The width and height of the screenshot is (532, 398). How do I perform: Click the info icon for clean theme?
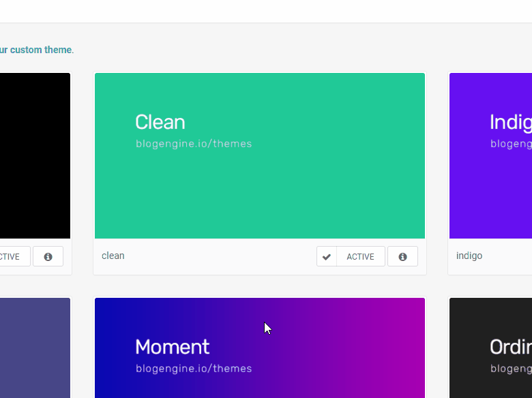(x=402, y=257)
